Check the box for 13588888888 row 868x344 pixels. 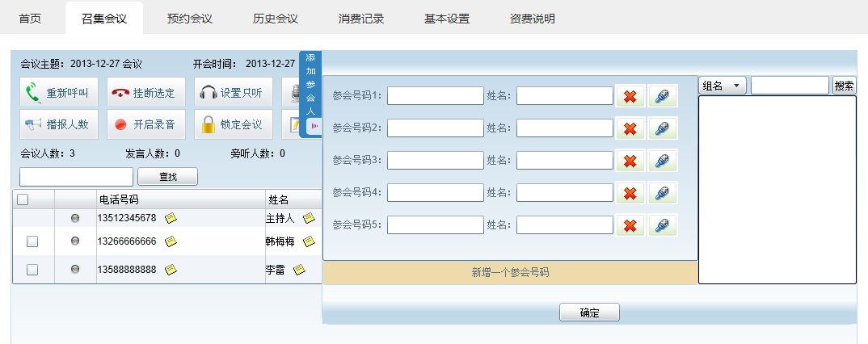(x=32, y=270)
